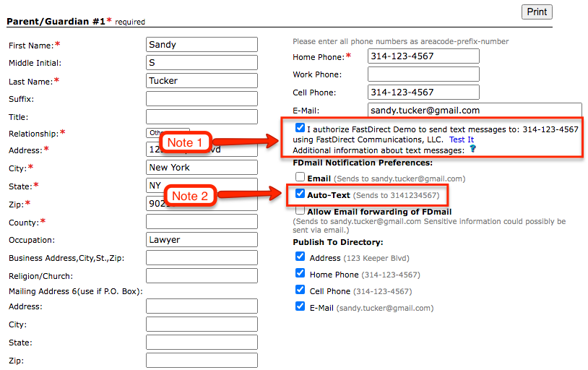The width and height of the screenshot is (588, 370).
Task: Uncheck Publish E-Mail to directory
Action: pyautogui.click(x=300, y=306)
